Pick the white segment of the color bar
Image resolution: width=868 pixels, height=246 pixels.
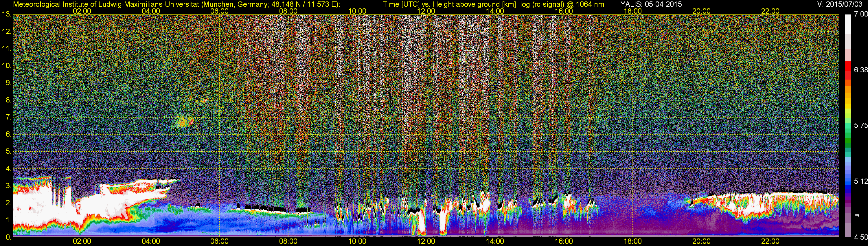[847, 24]
